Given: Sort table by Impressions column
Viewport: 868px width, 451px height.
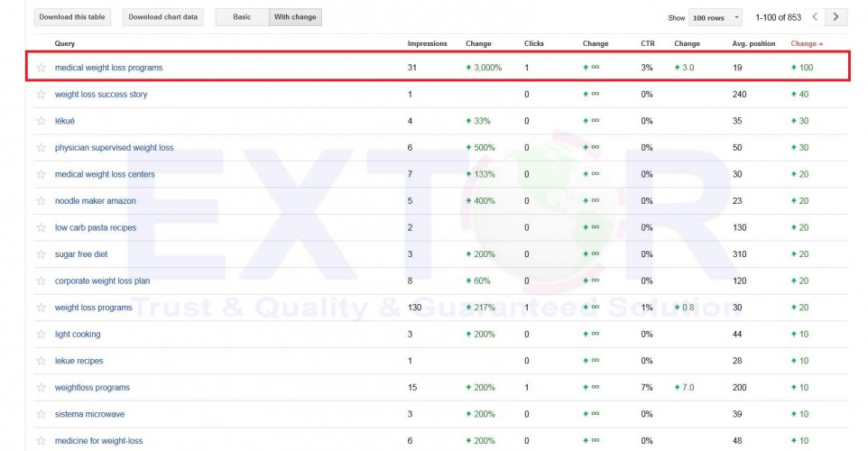Looking at the screenshot, I should (427, 43).
